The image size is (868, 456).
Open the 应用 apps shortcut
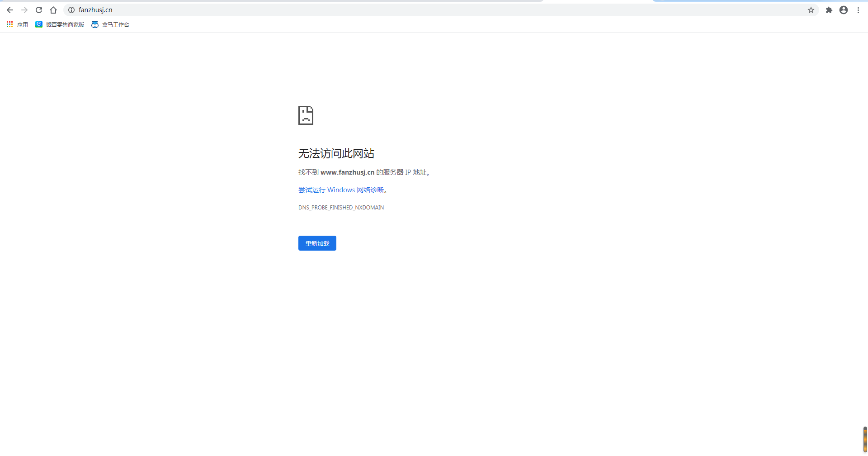click(17, 24)
